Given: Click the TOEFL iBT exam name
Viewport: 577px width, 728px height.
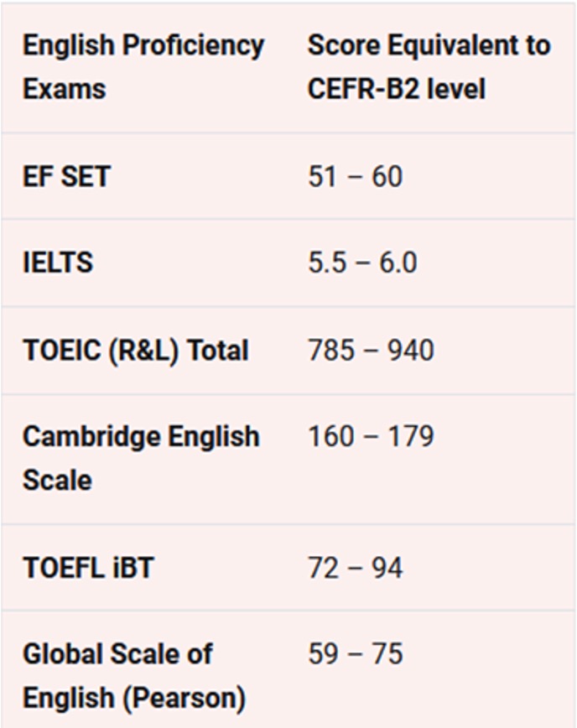Looking at the screenshot, I should (x=88, y=568).
